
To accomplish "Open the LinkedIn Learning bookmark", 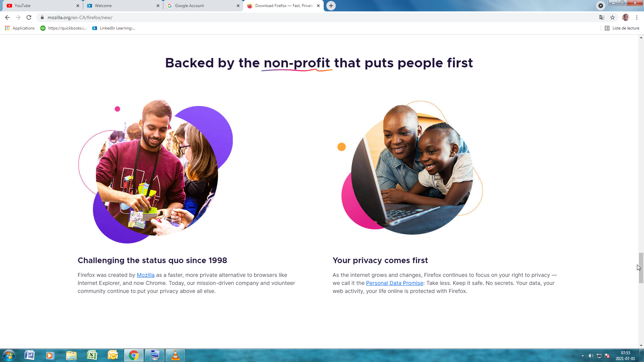I will (x=114, y=28).
